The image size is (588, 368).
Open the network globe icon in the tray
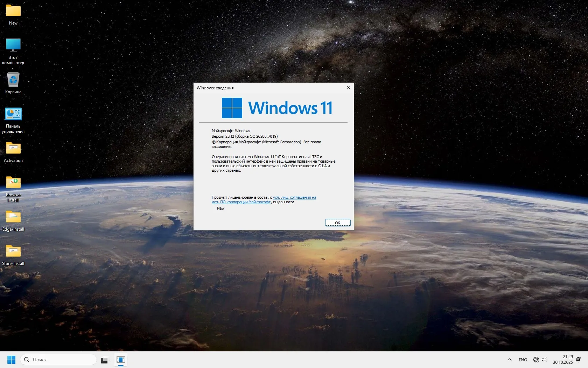point(536,360)
